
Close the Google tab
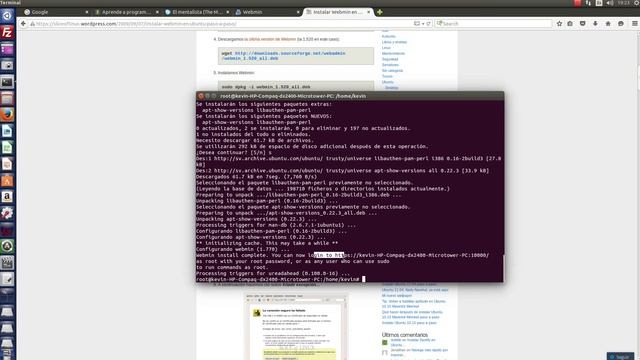[87, 12]
